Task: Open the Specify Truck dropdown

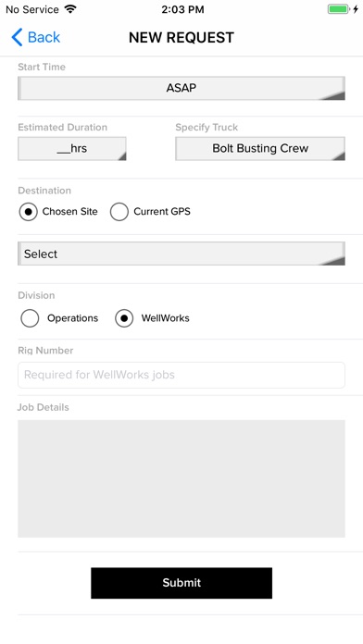Action: click(260, 149)
